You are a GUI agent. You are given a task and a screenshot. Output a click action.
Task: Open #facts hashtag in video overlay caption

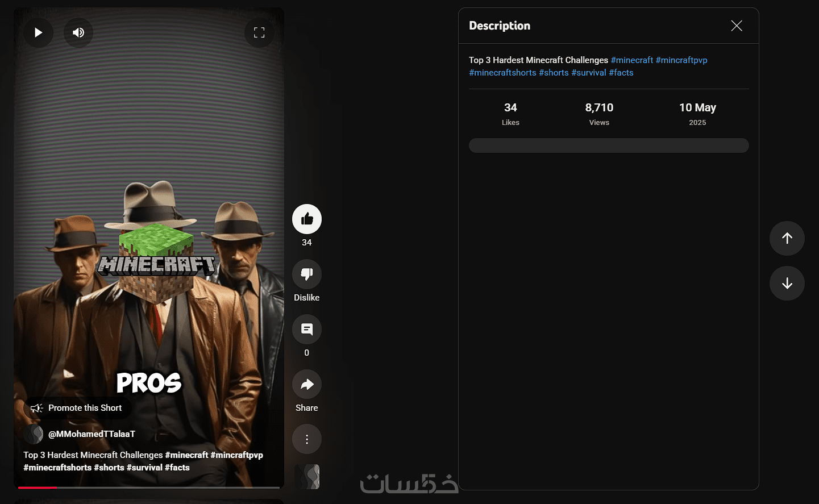click(x=177, y=468)
